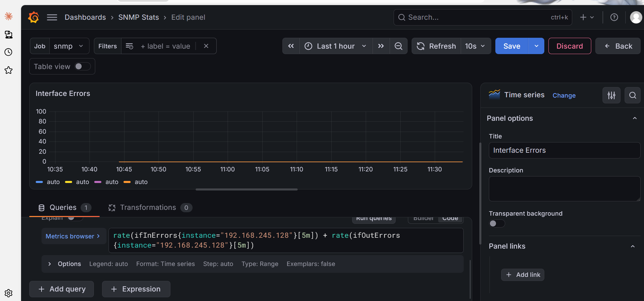Click Run queries button
The height and width of the screenshot is (301, 644).
click(x=374, y=219)
